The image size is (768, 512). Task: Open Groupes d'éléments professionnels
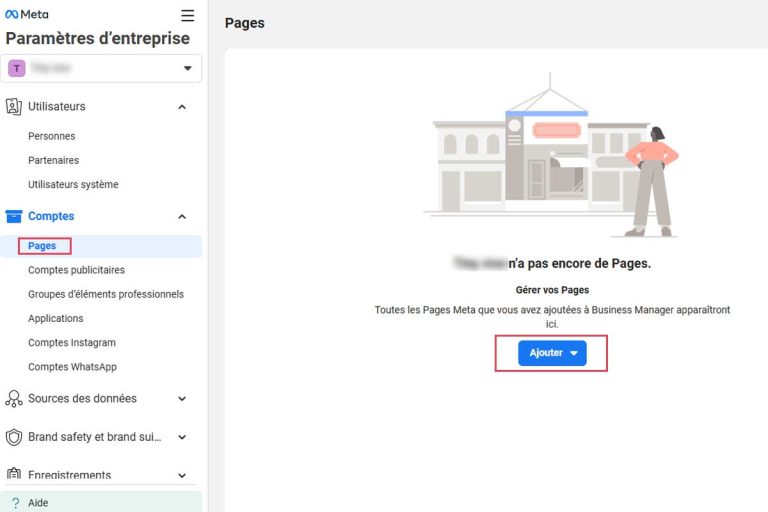coord(106,294)
